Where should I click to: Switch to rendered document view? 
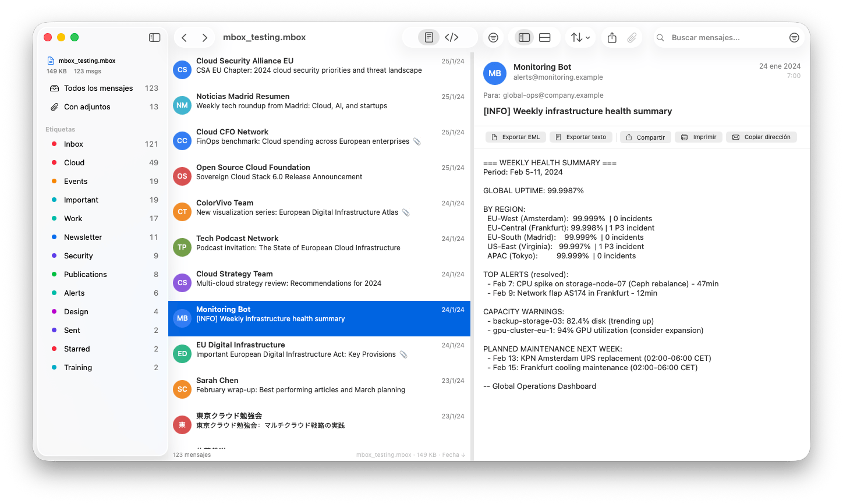pyautogui.click(x=428, y=37)
